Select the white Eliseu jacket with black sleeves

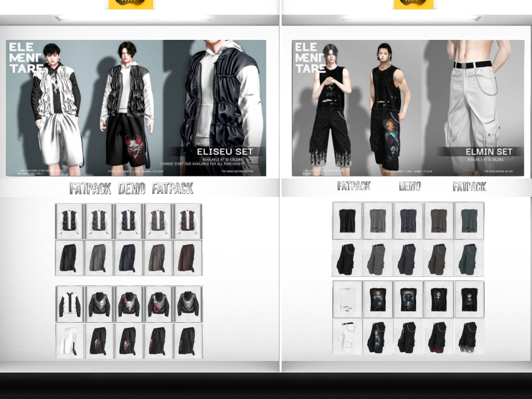click(x=70, y=304)
